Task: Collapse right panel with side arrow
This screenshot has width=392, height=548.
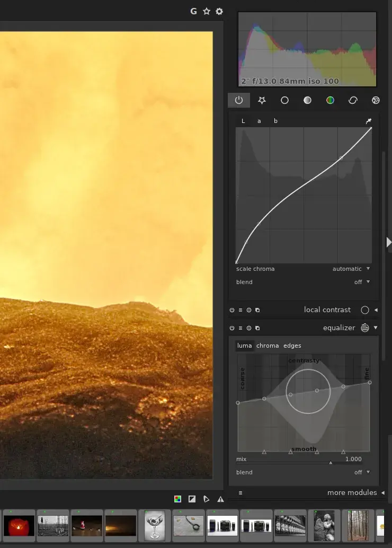Action: (x=389, y=242)
